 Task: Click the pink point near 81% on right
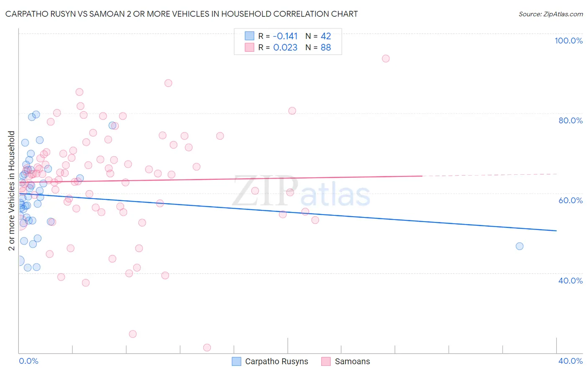tap(292, 111)
